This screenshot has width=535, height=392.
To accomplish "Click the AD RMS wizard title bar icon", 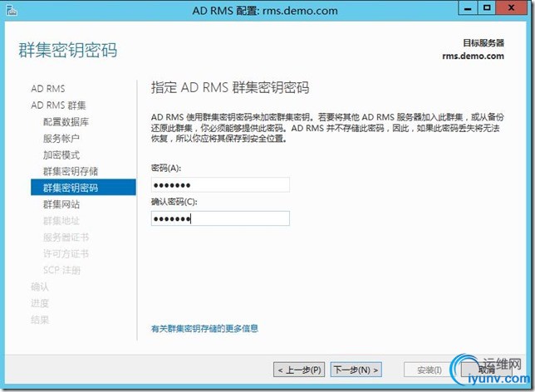I will click(x=12, y=10).
